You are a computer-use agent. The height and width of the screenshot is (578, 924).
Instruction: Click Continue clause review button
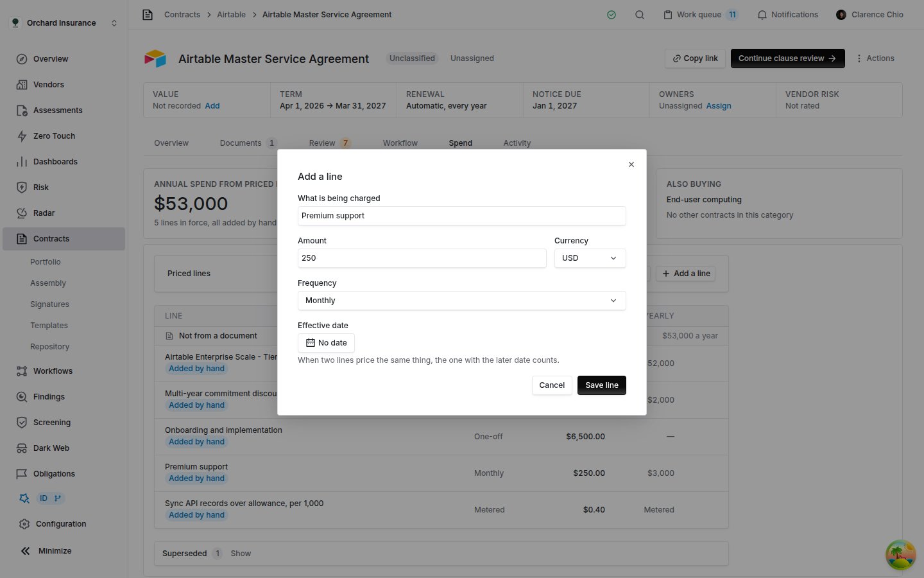click(787, 58)
